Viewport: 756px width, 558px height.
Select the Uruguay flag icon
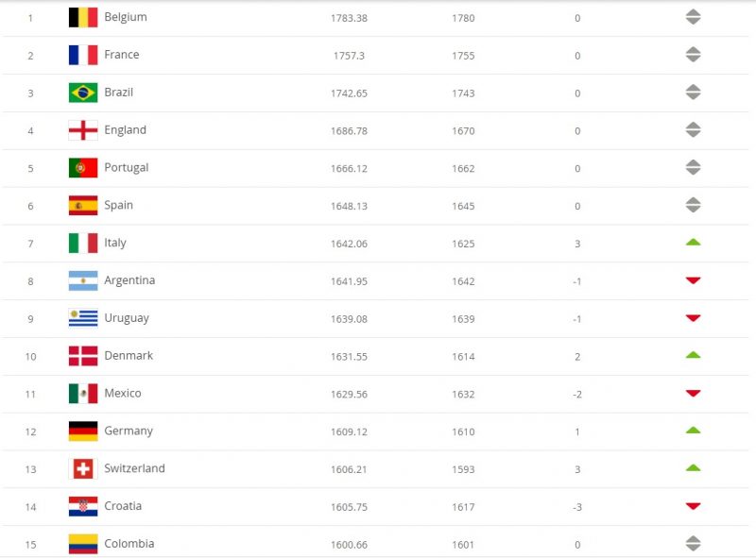pyautogui.click(x=83, y=318)
